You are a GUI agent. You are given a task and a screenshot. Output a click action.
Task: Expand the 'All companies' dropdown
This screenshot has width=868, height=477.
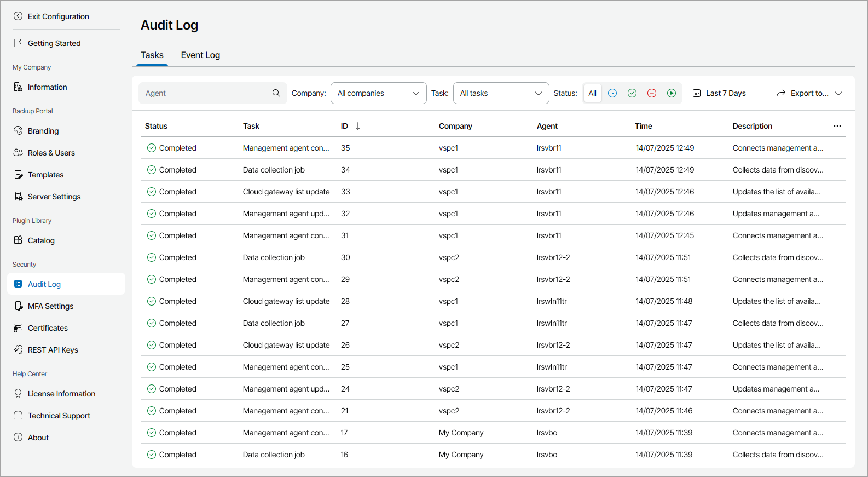(x=378, y=93)
